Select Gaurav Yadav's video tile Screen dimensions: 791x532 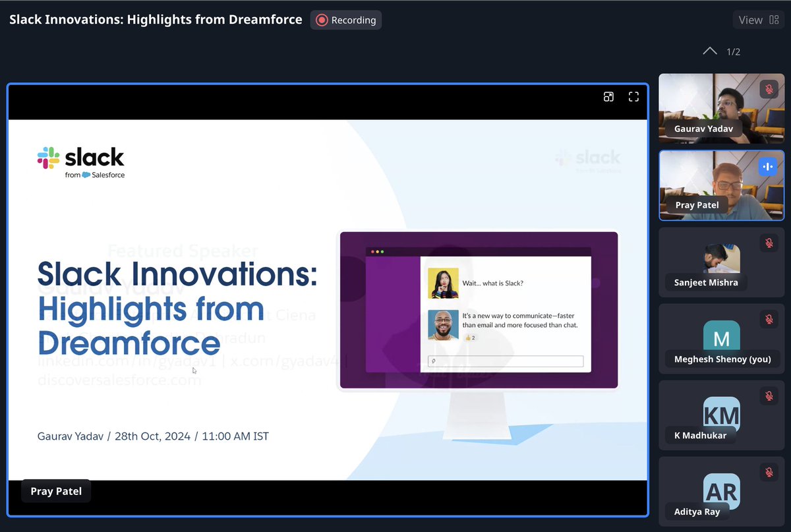click(x=721, y=109)
